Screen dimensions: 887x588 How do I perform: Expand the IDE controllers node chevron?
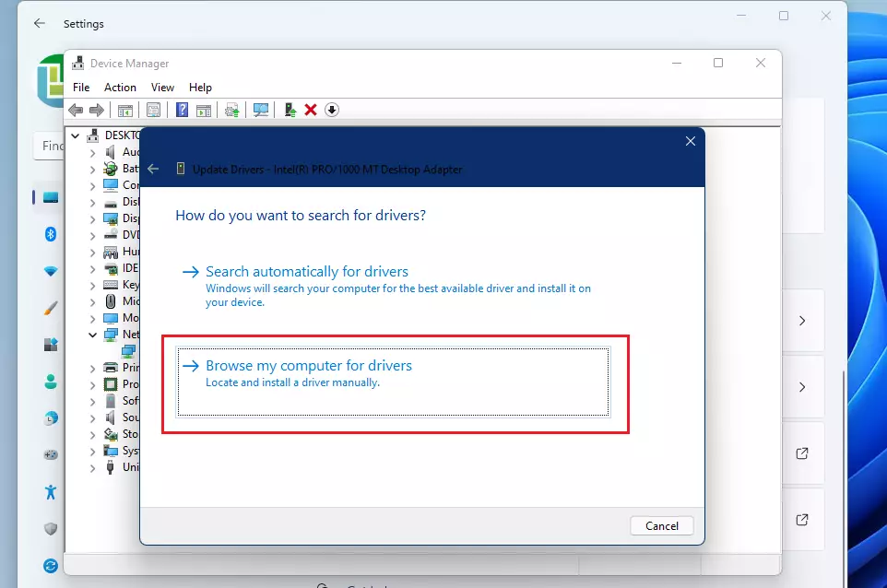click(x=93, y=268)
